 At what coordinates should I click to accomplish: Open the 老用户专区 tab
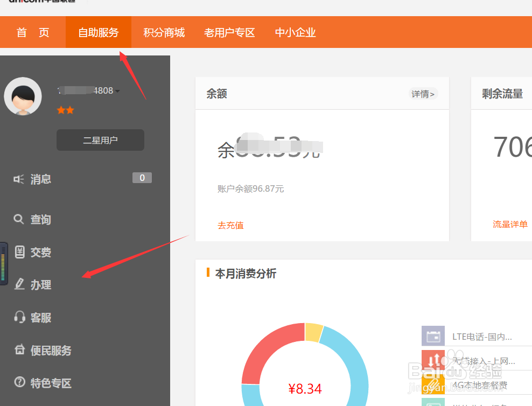click(229, 32)
